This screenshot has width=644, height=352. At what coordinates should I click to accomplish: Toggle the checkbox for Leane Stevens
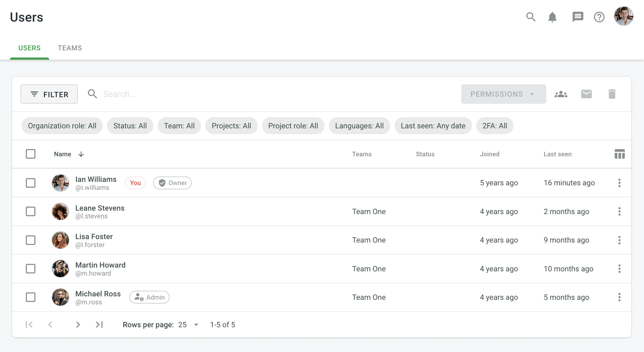[31, 211]
